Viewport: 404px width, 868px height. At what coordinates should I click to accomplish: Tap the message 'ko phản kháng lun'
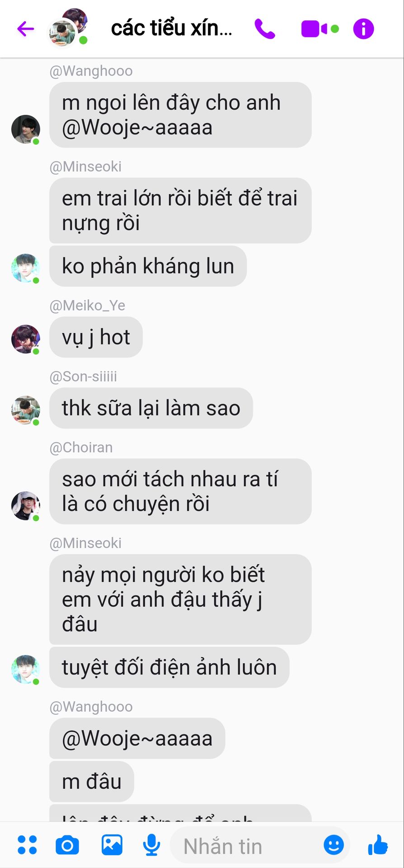[x=148, y=266]
